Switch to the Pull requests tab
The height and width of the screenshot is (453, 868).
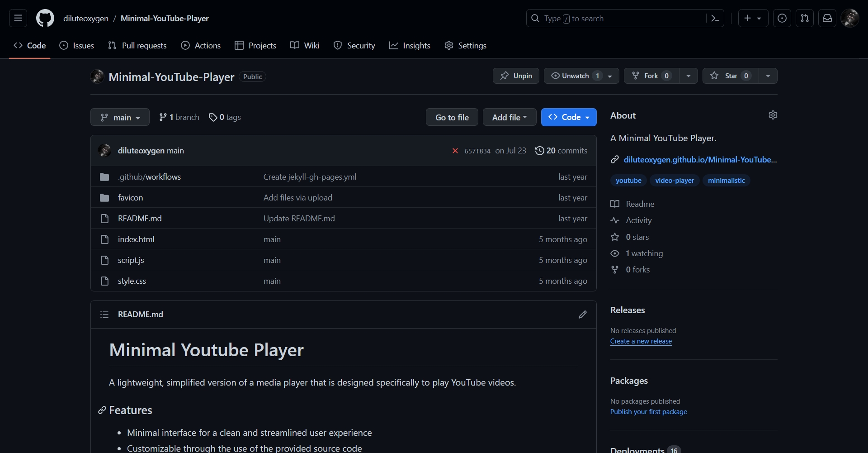coord(137,45)
